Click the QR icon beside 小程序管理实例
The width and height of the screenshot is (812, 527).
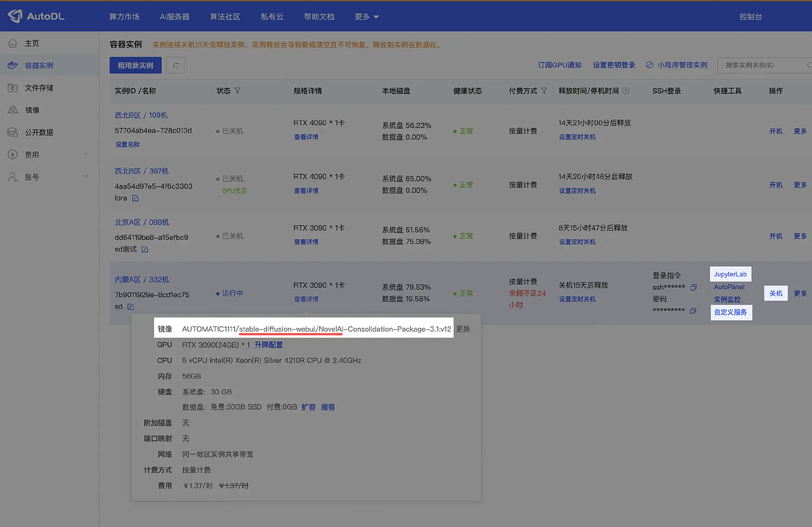pyautogui.click(x=648, y=65)
